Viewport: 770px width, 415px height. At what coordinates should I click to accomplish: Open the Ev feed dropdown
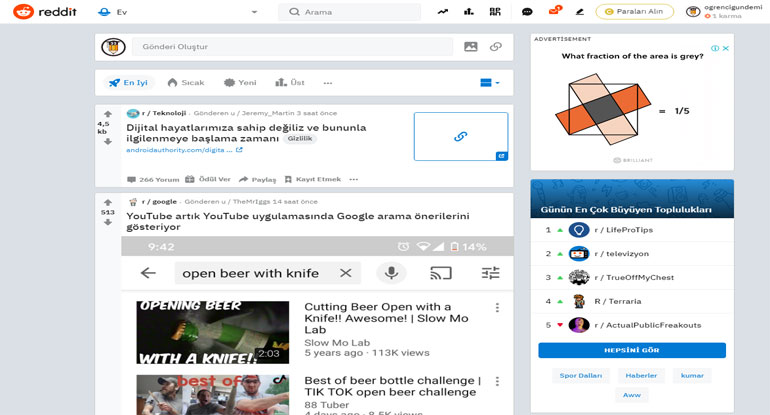tap(178, 12)
